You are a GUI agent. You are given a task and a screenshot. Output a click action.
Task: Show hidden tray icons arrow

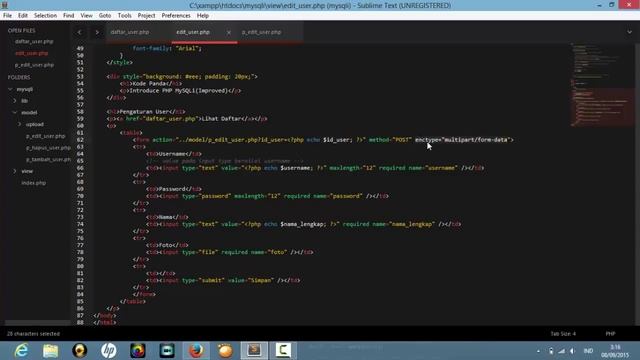tap(538, 351)
